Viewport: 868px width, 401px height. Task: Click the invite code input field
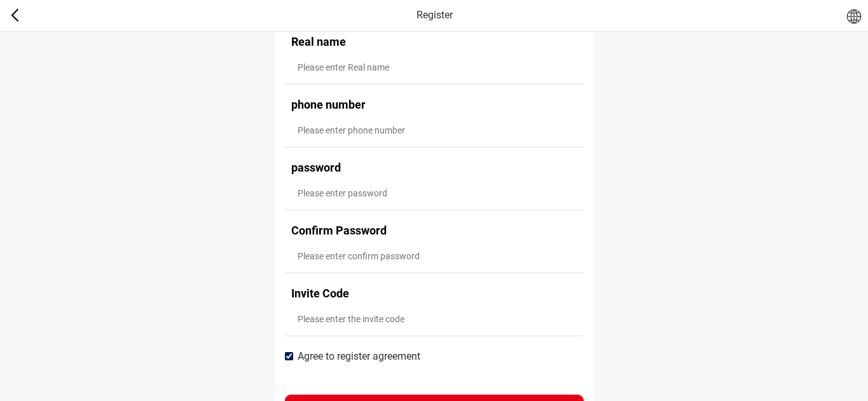tap(434, 319)
